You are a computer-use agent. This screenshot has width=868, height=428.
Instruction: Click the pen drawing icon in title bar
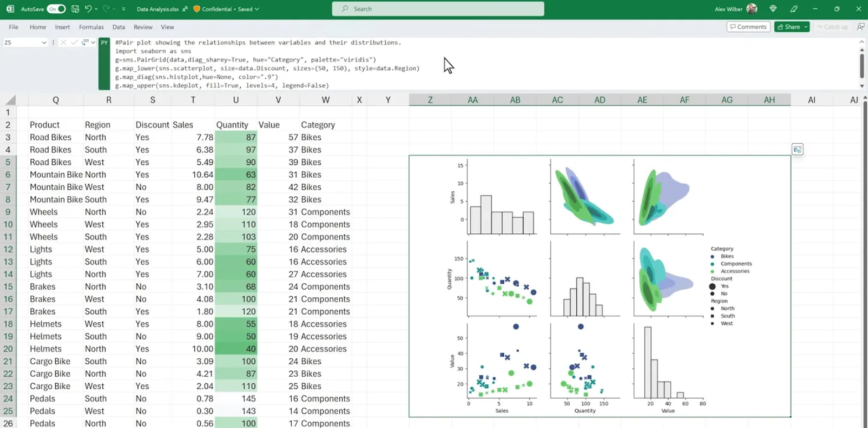794,9
